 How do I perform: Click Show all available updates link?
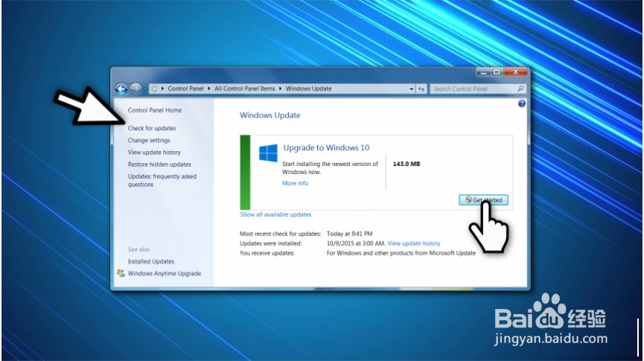[275, 214]
